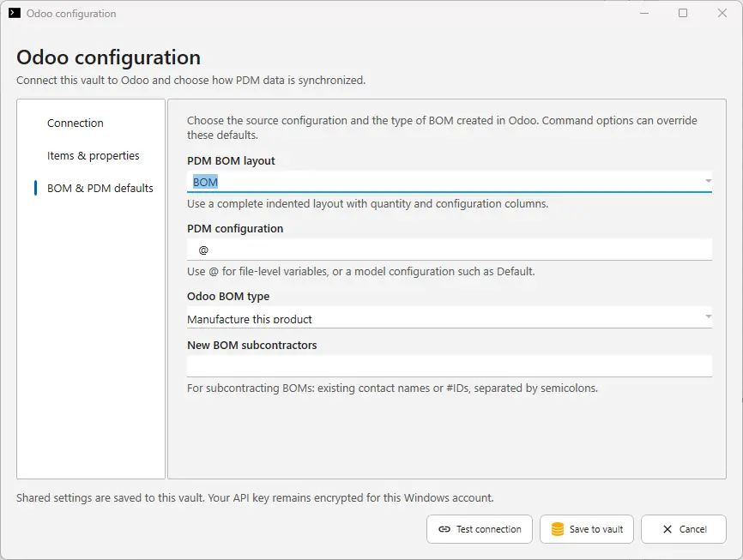Click the 'PDM configuration' label

point(235,229)
